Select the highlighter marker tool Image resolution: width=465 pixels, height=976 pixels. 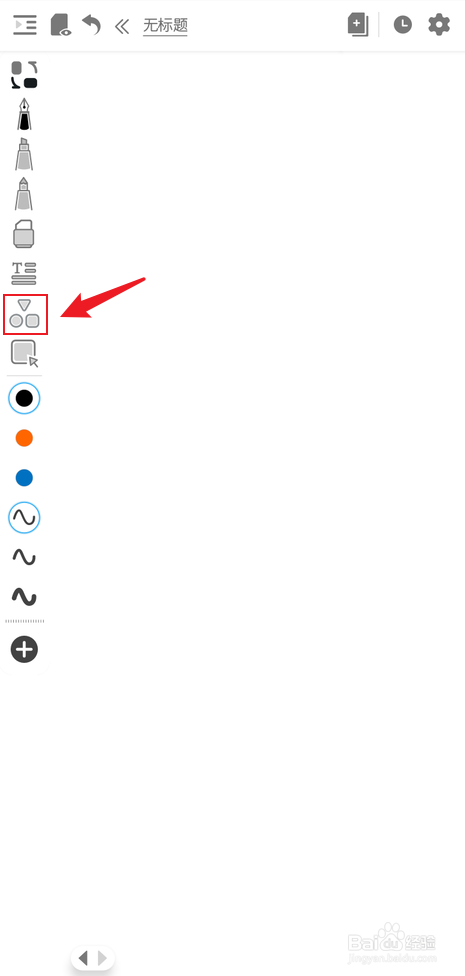(x=24, y=154)
